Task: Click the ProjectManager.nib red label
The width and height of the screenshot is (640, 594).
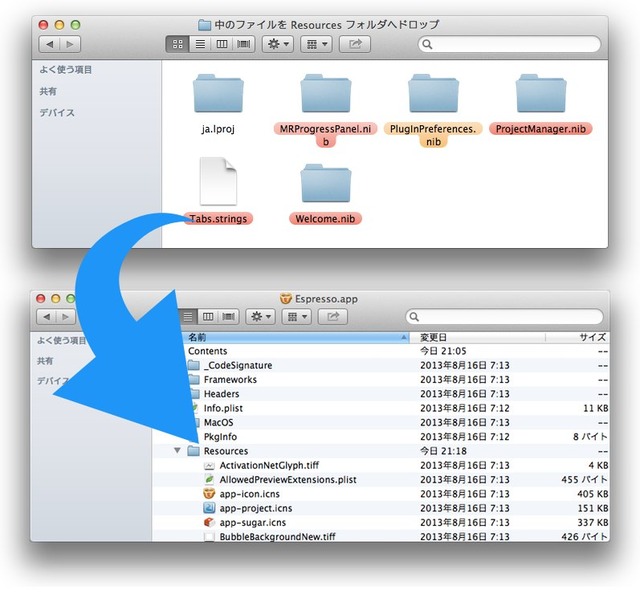Action: point(540,129)
